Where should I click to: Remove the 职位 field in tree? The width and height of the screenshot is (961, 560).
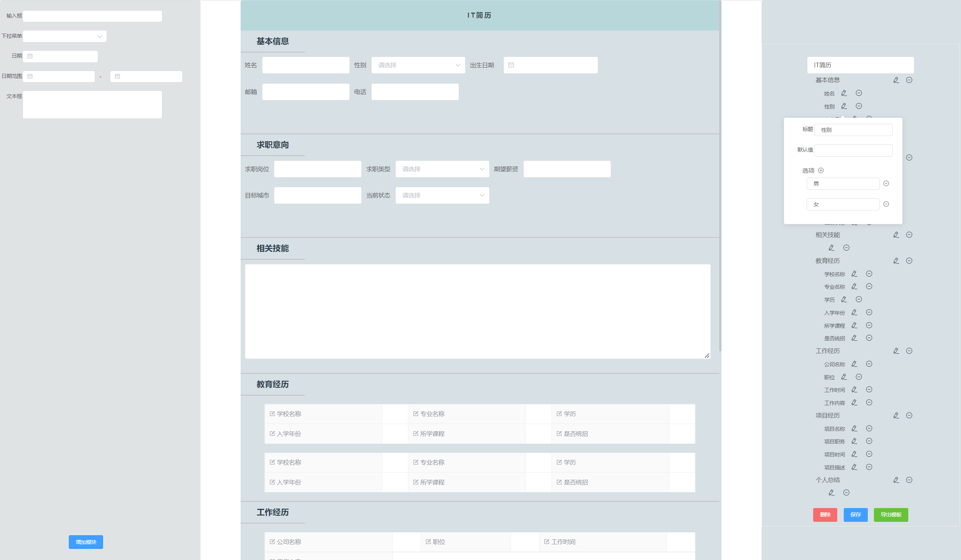(x=859, y=377)
